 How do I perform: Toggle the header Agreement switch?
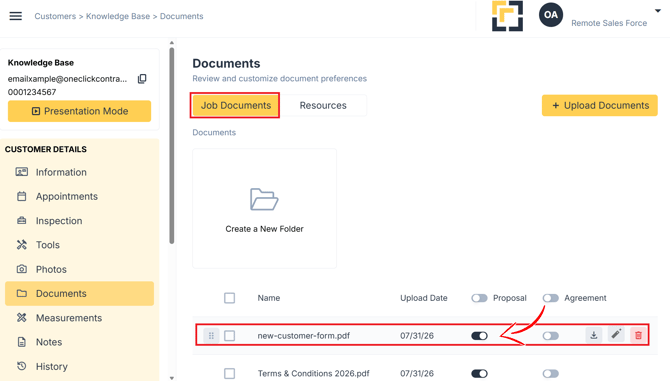point(551,298)
